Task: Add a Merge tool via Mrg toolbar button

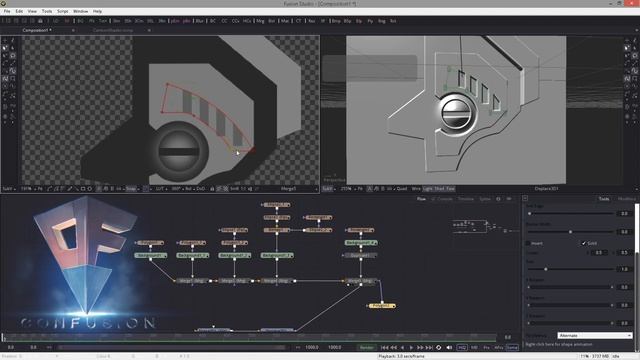Action: point(260,21)
